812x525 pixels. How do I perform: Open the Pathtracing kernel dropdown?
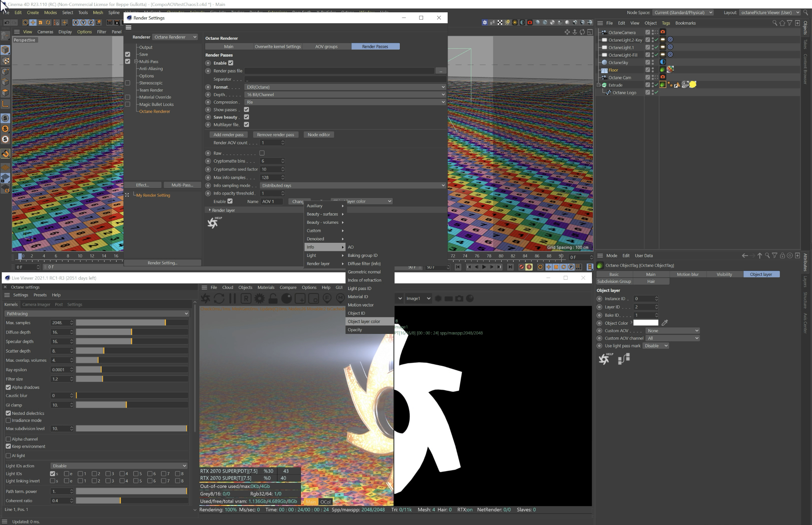[x=97, y=314]
